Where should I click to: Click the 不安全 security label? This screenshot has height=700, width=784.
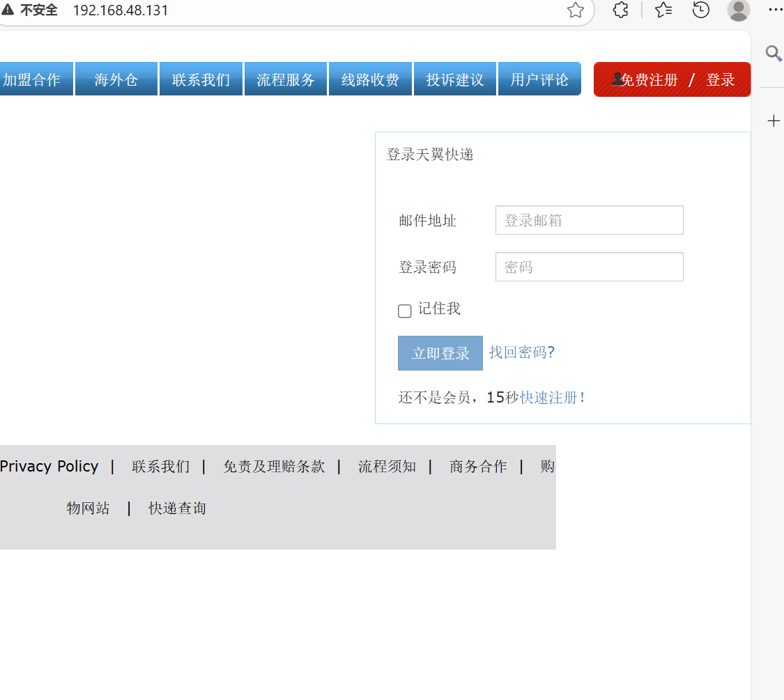point(39,10)
